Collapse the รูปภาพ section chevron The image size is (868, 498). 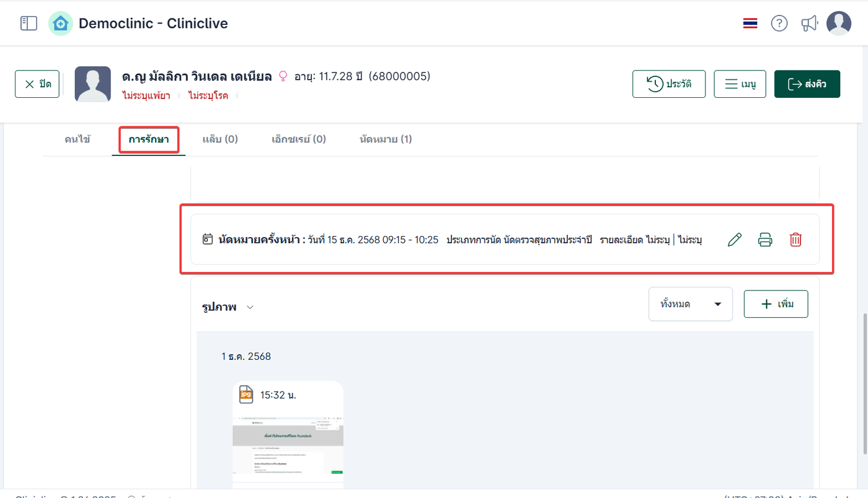click(250, 307)
